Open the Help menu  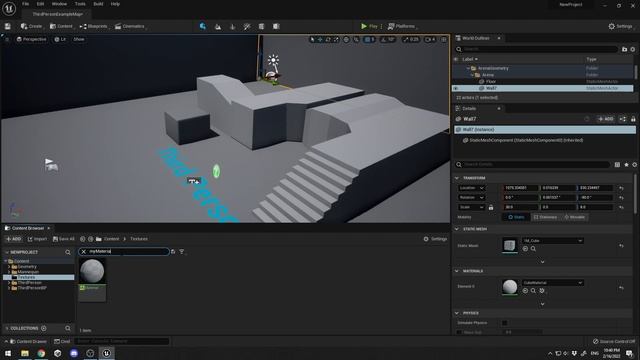pyautogui.click(x=115, y=4)
